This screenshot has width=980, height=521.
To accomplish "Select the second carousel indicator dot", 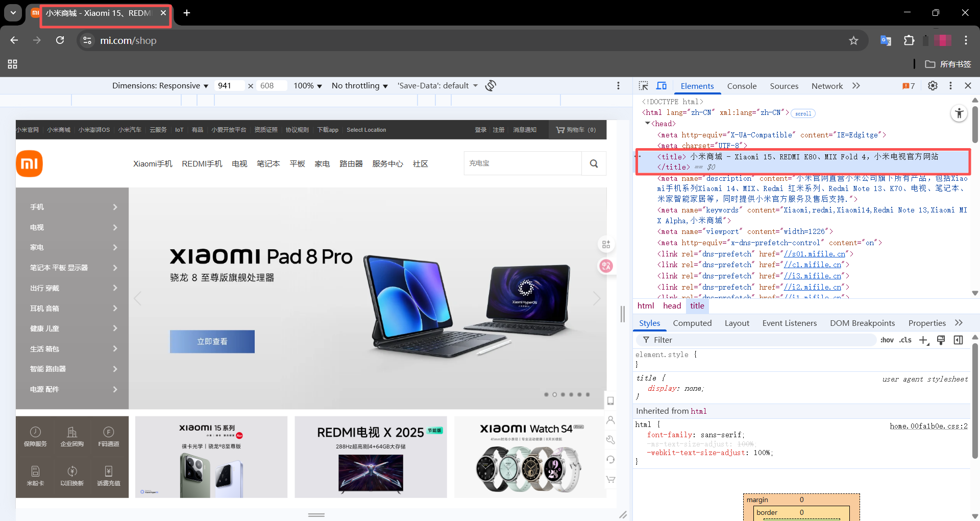I will coord(555,394).
